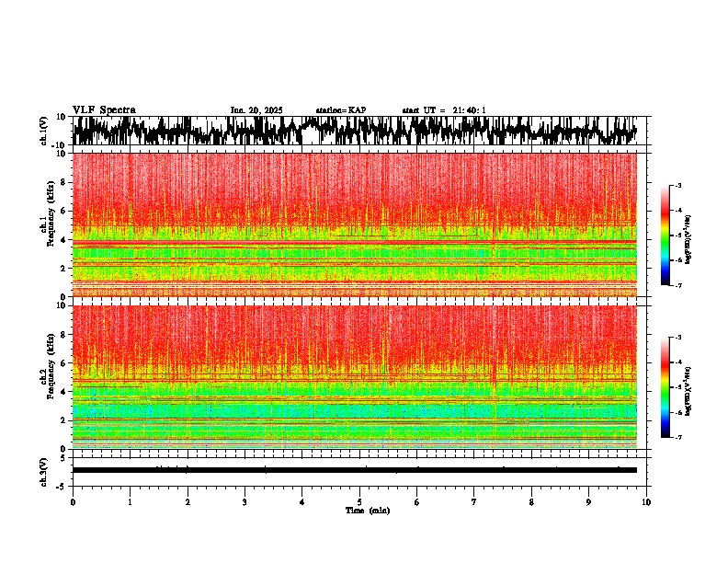Viewport: 728px width, 563px height.
Task: Click the 'ch.3(V)' axis label
Action: (44, 473)
